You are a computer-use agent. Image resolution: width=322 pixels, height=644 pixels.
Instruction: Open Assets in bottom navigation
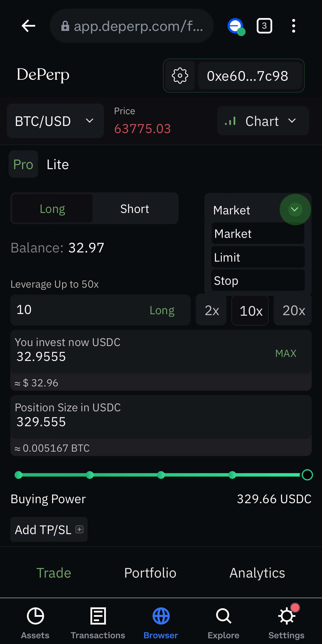35,623
